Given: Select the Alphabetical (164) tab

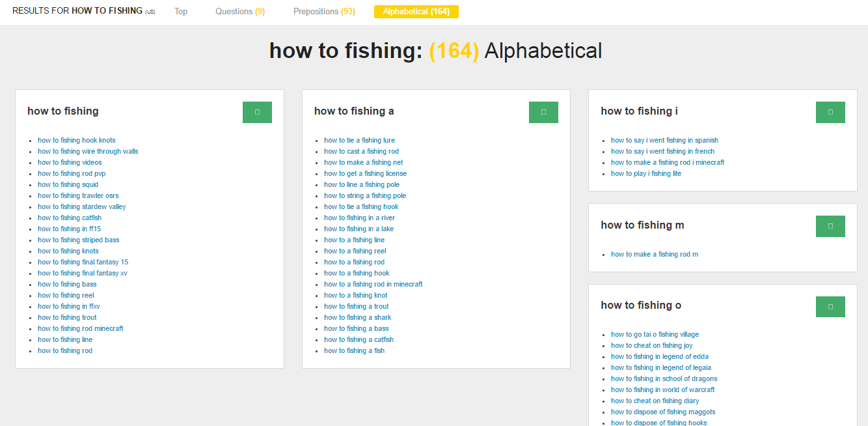Looking at the screenshot, I should 416,12.
